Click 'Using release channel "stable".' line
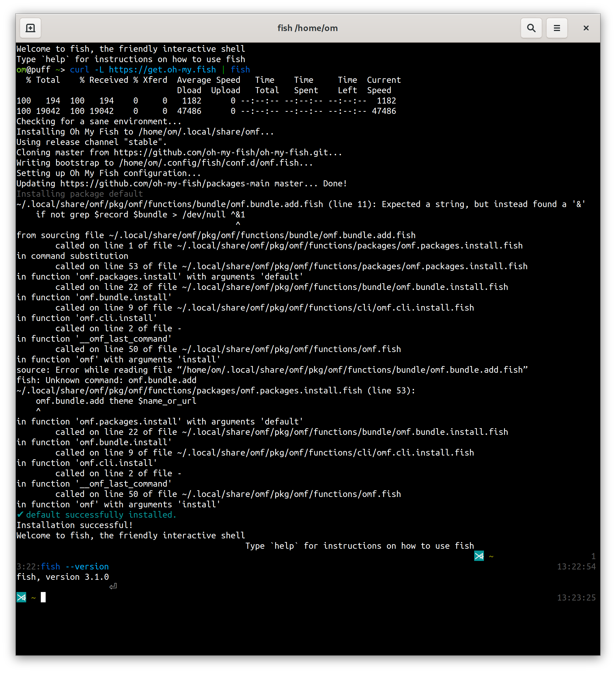 91,142
